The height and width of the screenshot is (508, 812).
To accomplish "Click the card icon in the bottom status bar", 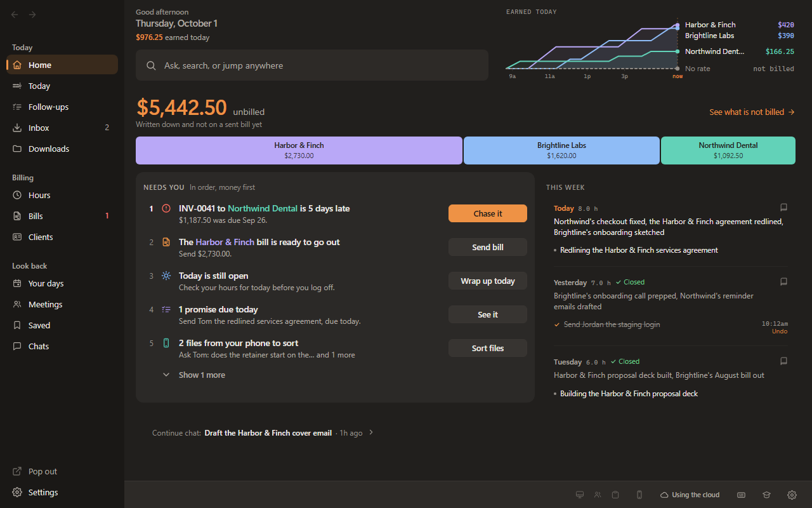I will pyautogui.click(x=741, y=495).
